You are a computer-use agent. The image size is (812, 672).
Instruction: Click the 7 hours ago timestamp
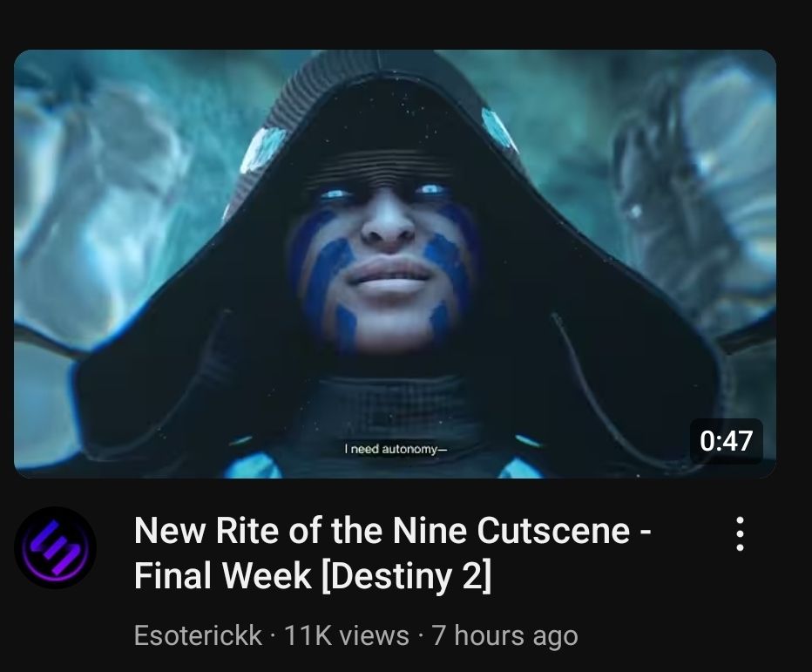point(505,635)
